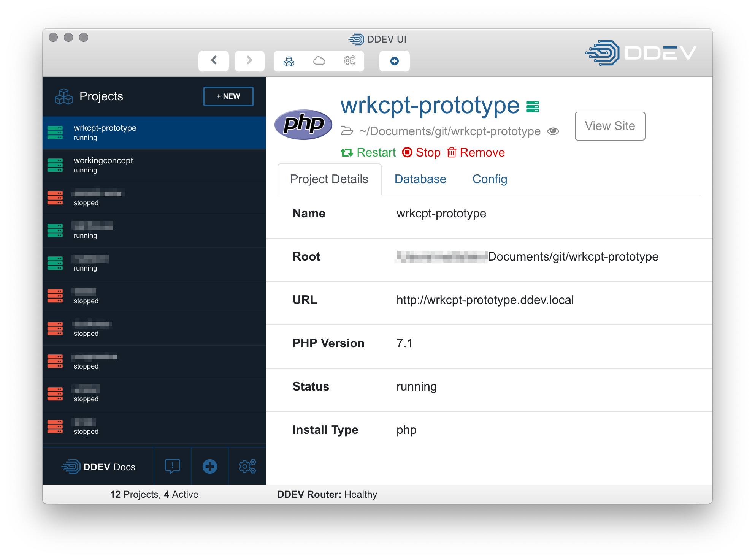Click the Root path value
This screenshot has height=560, width=755.
pyautogui.click(x=527, y=257)
